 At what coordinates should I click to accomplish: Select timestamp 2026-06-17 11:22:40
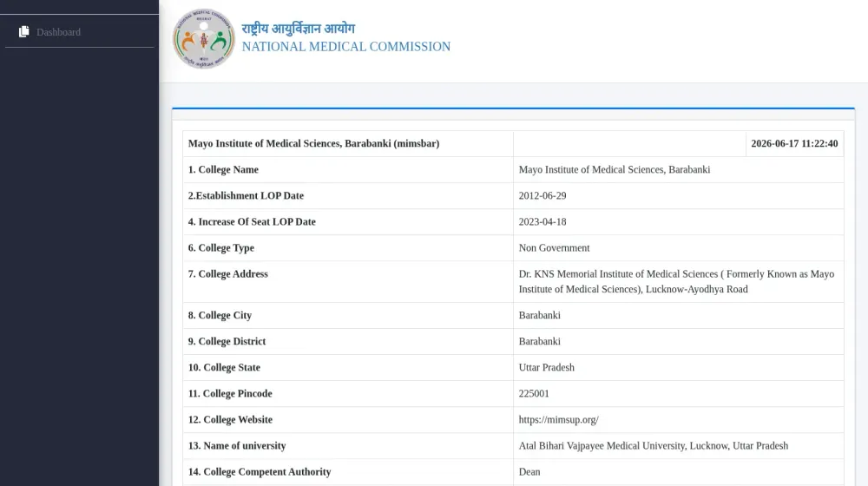[794, 143]
